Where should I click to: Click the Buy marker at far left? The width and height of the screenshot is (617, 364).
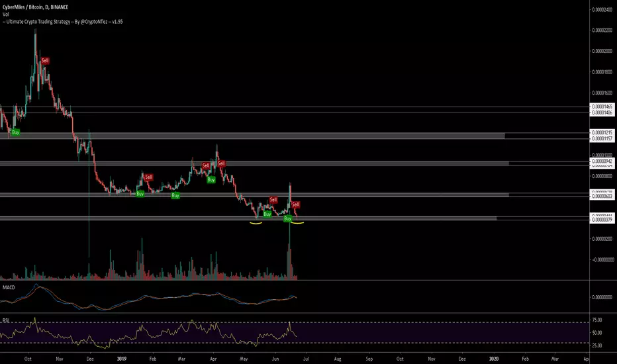[16, 132]
